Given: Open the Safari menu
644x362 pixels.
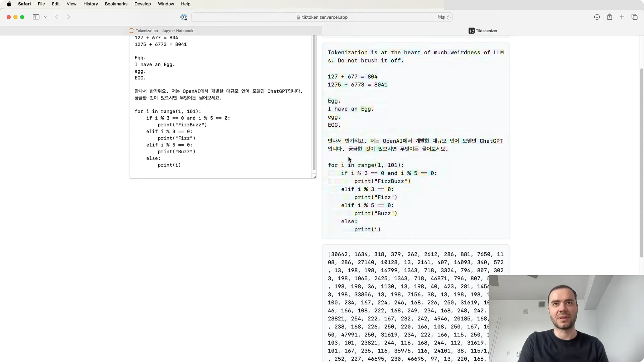Looking at the screenshot, I should click(24, 4).
